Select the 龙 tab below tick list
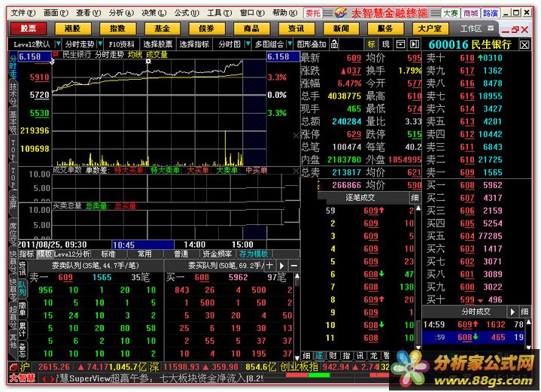The image size is (541, 392). [x=374, y=355]
